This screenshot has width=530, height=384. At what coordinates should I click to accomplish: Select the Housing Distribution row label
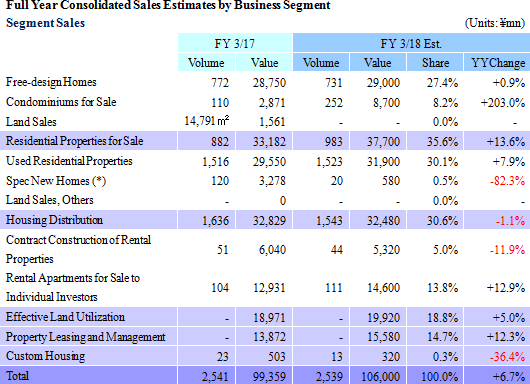[54, 220]
